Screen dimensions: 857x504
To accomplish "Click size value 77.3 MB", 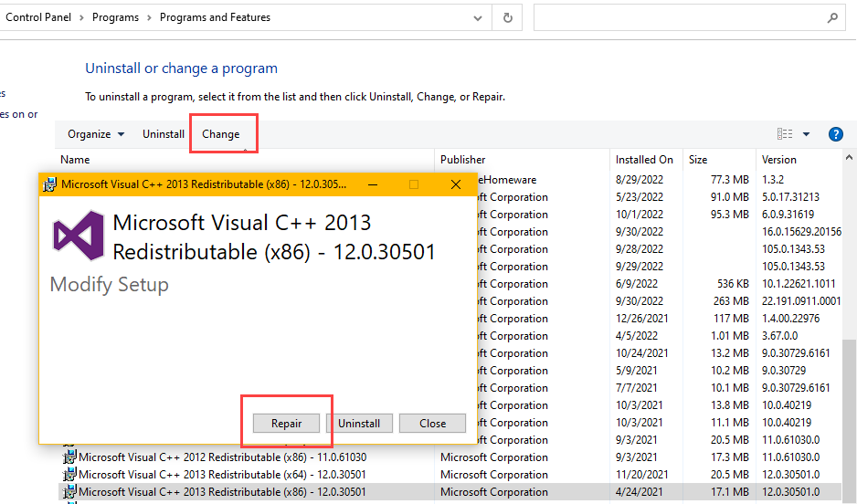I will (x=730, y=180).
